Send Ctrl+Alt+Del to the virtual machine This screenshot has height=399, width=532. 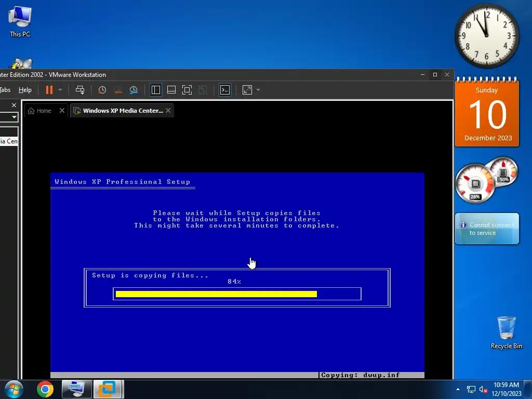pyautogui.click(x=80, y=90)
